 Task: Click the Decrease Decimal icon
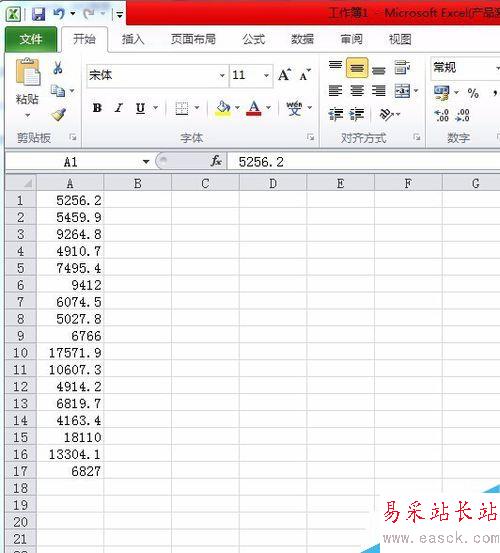point(463,115)
